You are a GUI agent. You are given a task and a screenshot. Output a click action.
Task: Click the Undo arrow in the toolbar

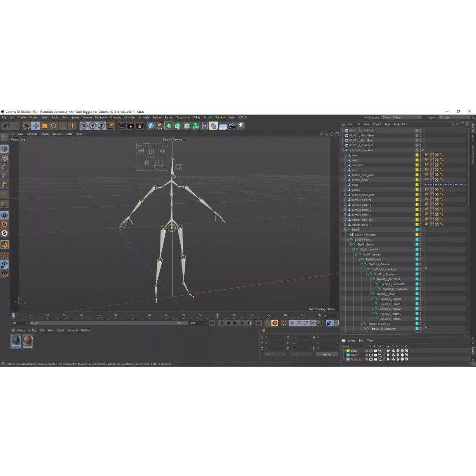coord(6,126)
